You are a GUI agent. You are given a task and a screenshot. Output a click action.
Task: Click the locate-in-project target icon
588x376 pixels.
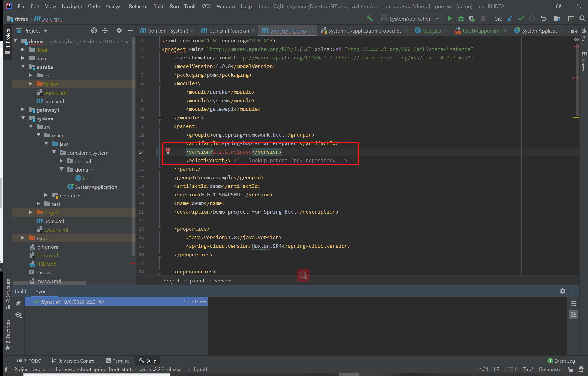pos(94,31)
